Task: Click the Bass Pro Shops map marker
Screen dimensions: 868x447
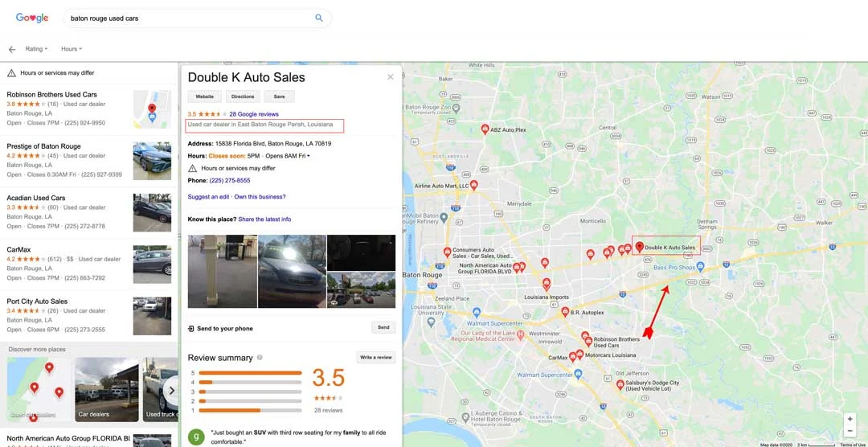Action: coord(700,268)
